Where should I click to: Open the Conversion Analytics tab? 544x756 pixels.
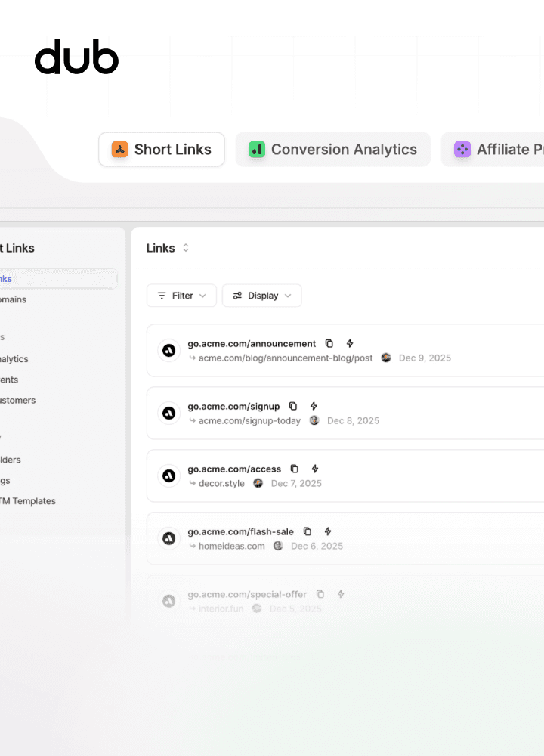click(x=332, y=150)
